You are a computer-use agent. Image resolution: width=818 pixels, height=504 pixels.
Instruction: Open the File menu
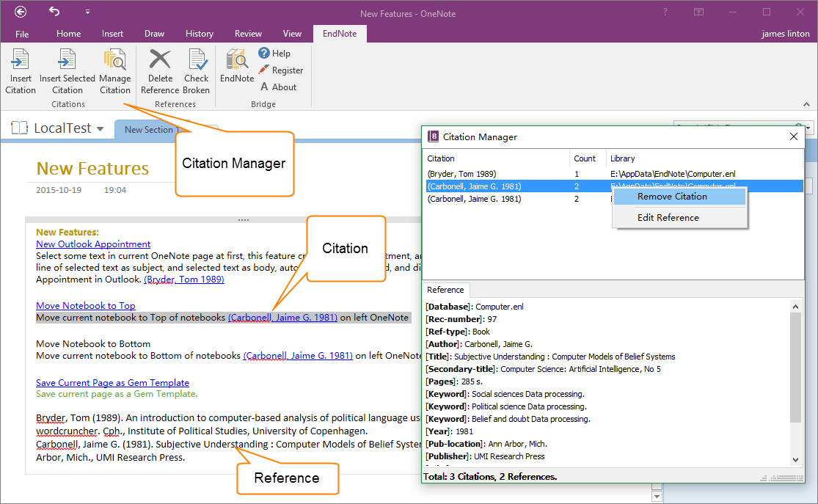(22, 34)
